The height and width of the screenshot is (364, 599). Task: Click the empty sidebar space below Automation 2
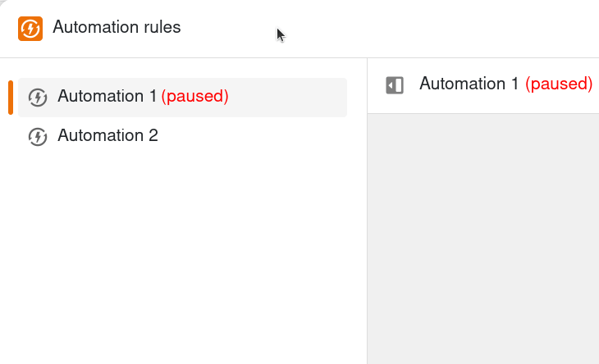tap(181, 254)
